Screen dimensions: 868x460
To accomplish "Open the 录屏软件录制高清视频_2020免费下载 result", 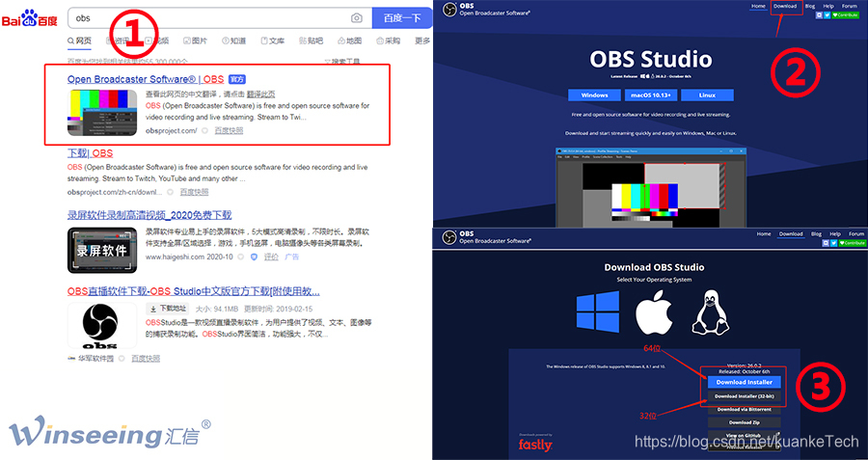I will click(x=149, y=215).
